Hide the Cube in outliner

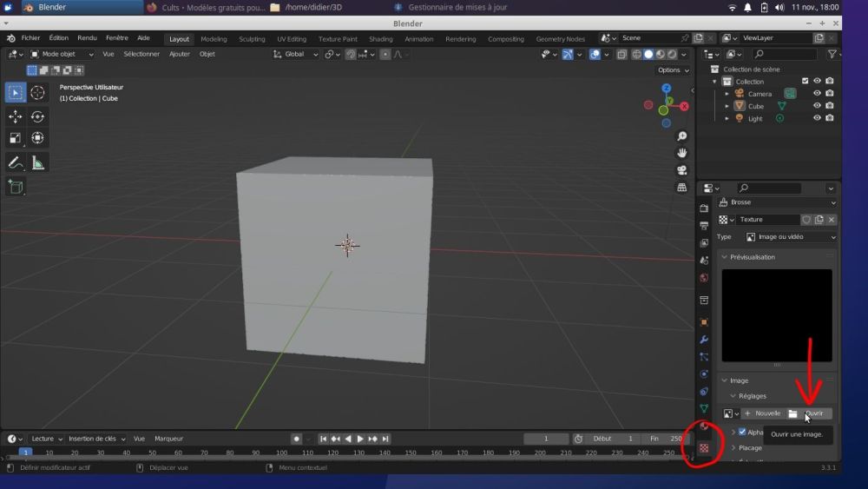point(817,106)
